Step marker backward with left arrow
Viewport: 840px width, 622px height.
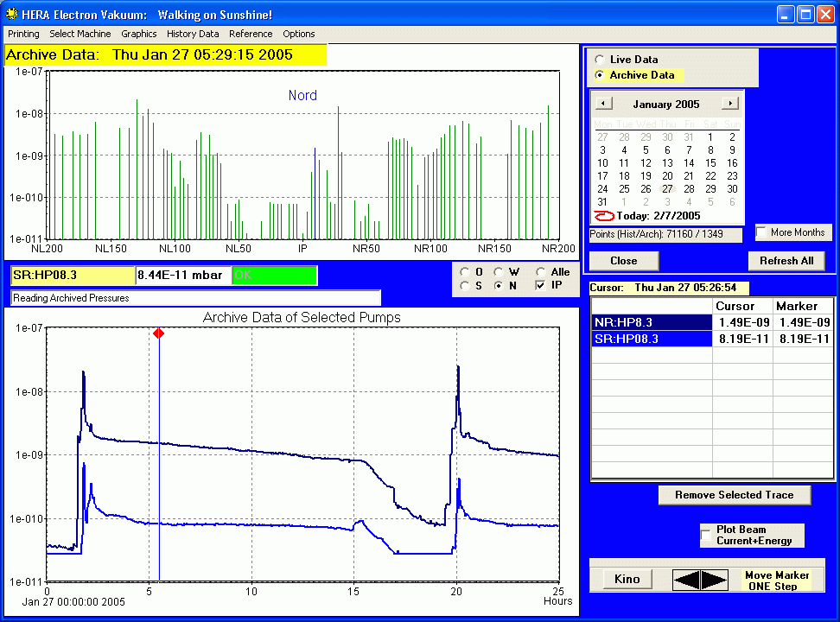[687, 579]
